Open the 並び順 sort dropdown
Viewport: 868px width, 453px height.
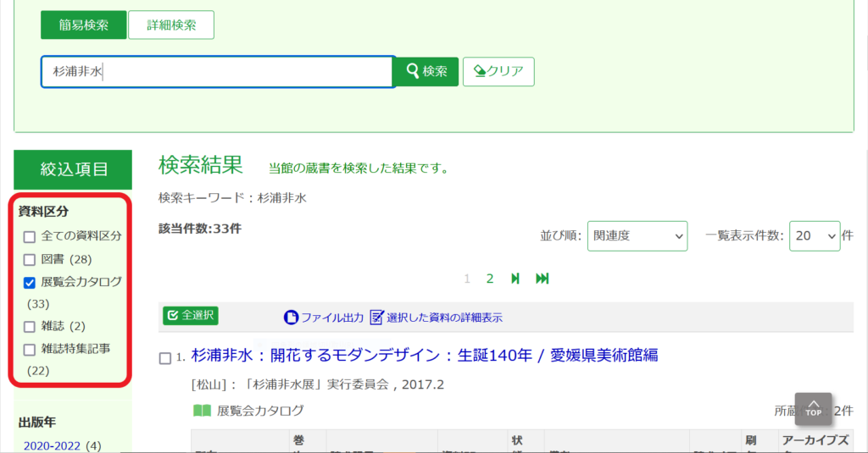(x=637, y=236)
